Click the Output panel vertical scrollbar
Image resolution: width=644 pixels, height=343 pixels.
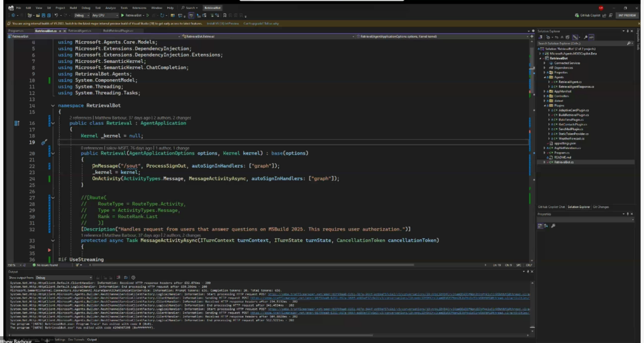click(x=532, y=306)
